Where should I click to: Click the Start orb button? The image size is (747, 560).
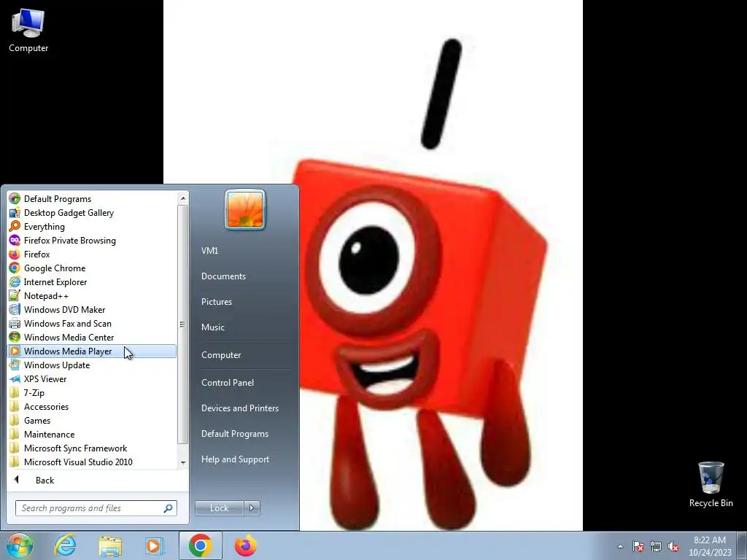click(x=19, y=545)
